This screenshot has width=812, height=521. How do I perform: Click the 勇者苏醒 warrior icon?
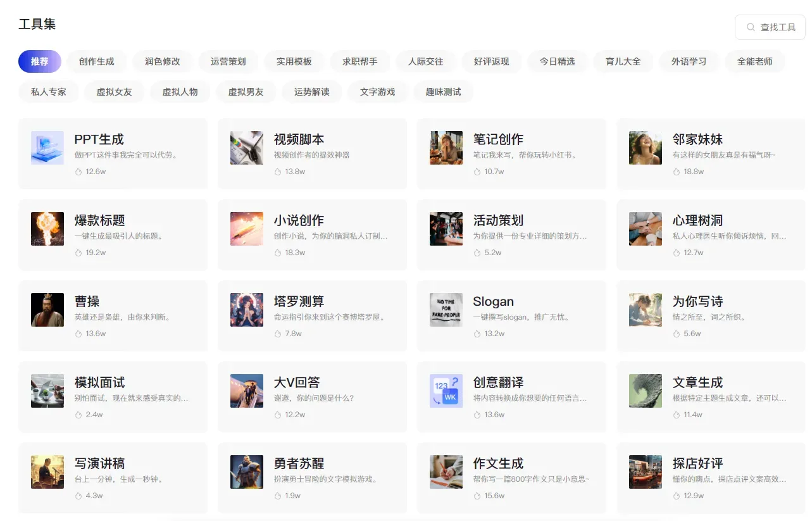coord(247,472)
